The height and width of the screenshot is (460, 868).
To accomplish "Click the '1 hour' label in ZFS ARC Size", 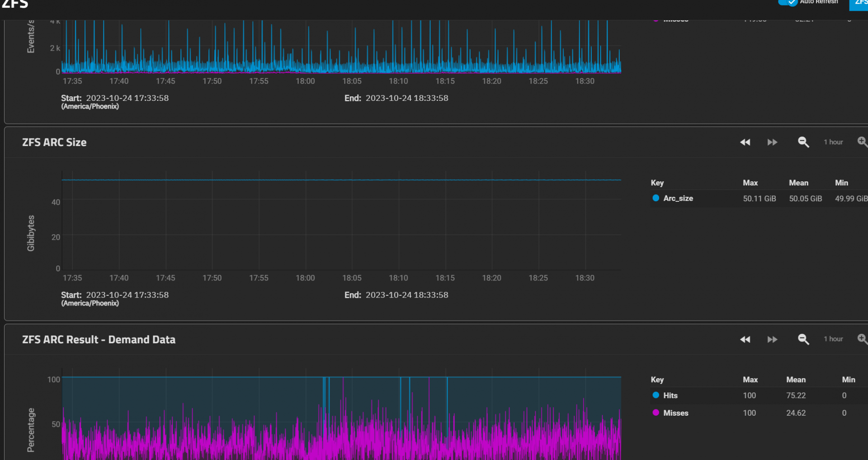I will point(833,142).
